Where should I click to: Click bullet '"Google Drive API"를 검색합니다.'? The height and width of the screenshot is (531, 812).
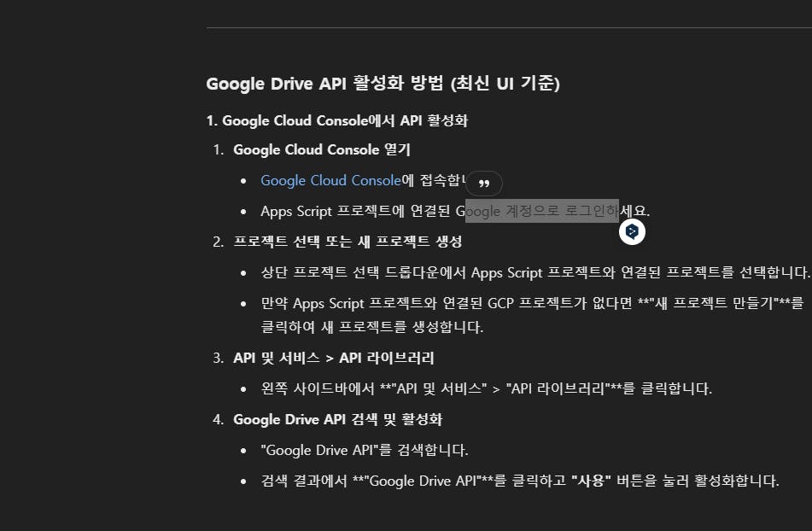(x=365, y=450)
